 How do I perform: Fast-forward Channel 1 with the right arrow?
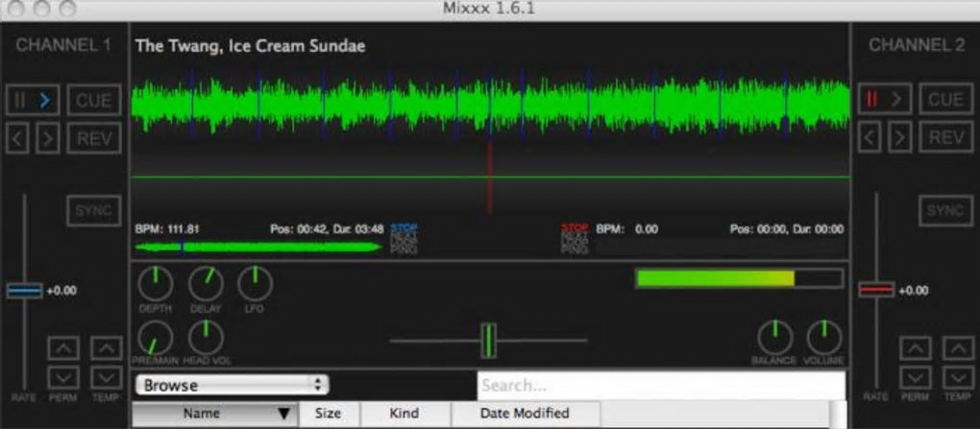click(47, 138)
